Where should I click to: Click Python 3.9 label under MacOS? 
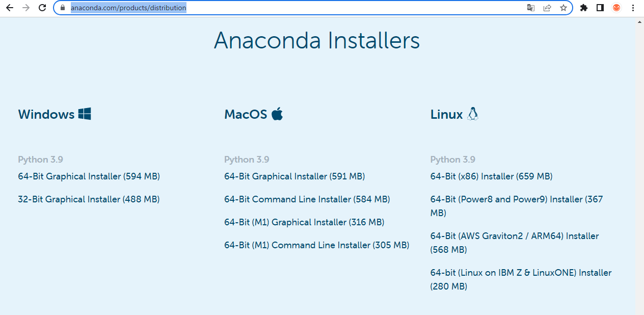(247, 160)
